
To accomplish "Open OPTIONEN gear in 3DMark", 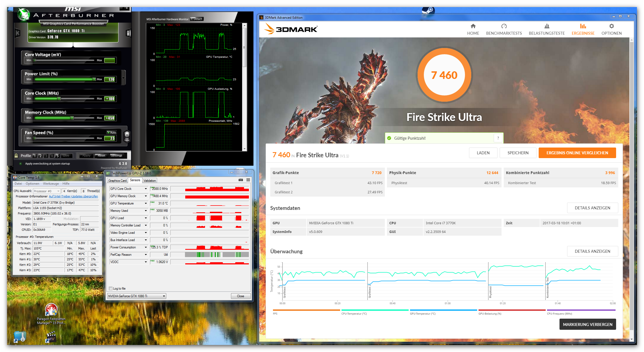I will [611, 26].
